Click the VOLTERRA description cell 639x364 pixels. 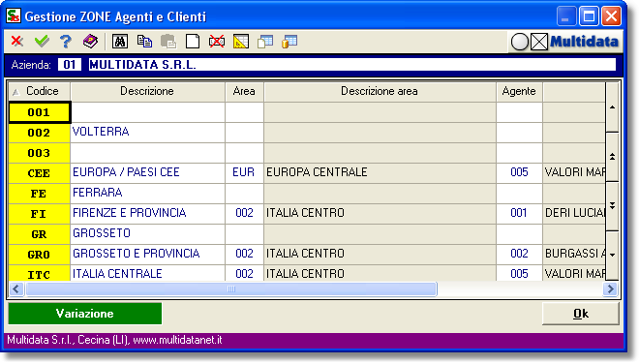click(x=147, y=133)
